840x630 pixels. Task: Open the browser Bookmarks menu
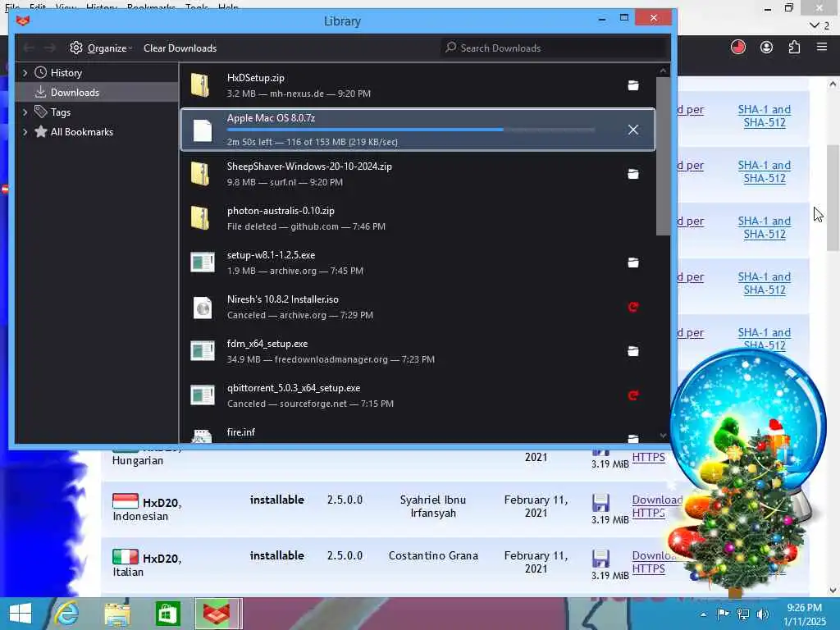(x=151, y=7)
